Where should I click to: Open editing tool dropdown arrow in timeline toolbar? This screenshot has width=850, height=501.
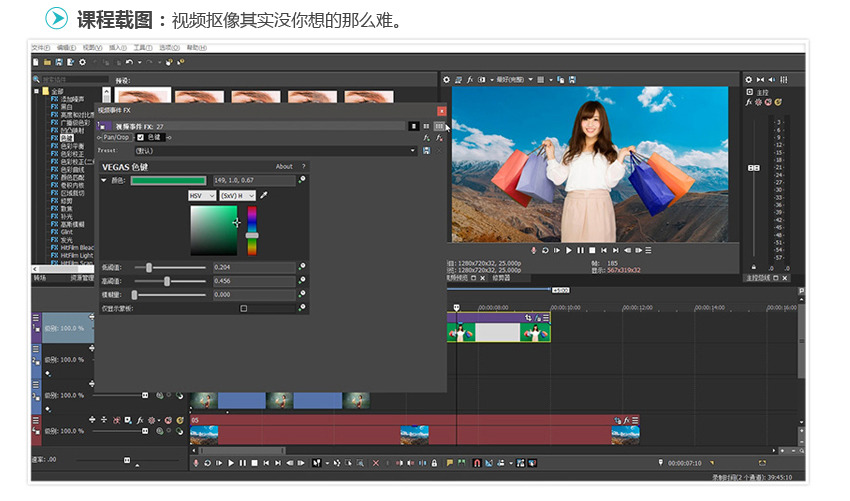click(x=327, y=463)
